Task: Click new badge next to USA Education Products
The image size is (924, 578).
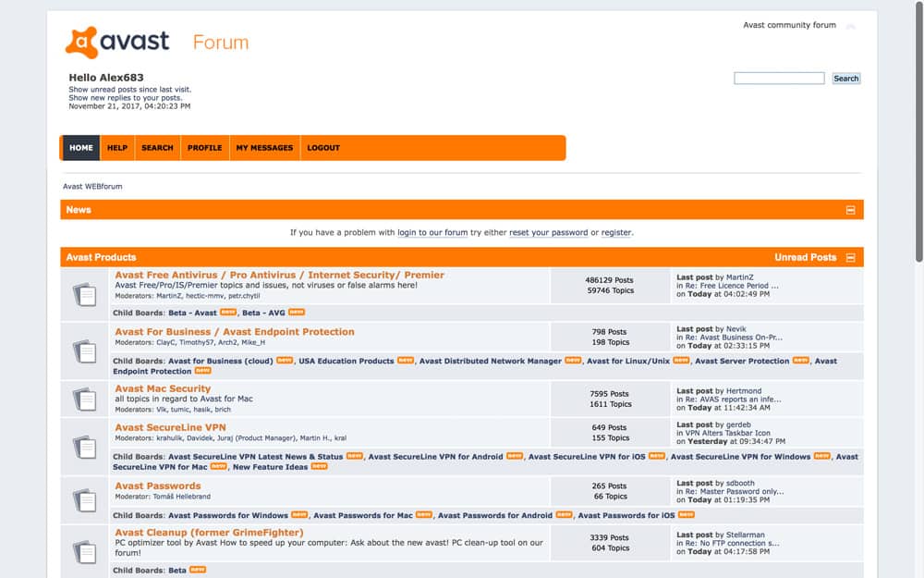Action: 406,361
